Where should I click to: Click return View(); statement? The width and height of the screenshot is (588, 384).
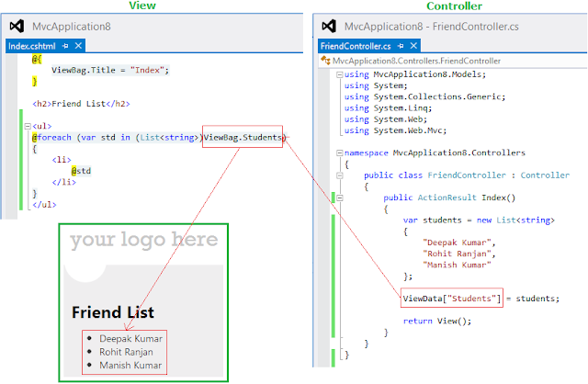[437, 322]
